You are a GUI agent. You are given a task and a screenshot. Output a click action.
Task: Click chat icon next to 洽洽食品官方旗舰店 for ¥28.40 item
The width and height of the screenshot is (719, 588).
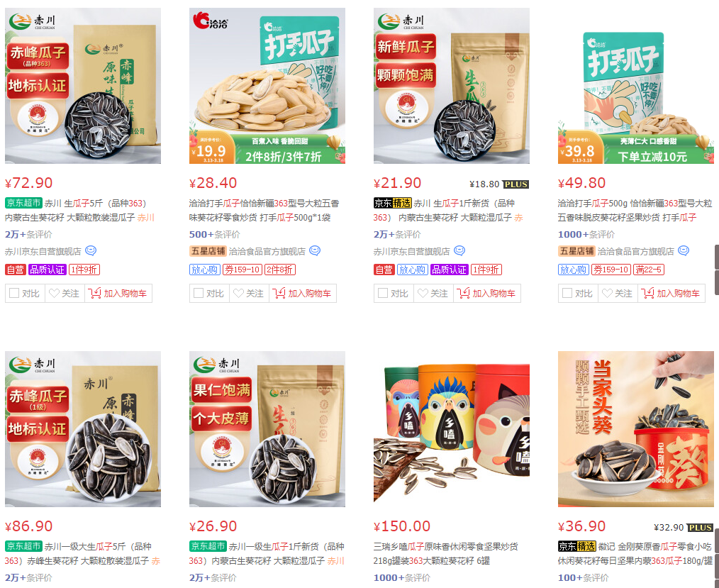point(315,251)
